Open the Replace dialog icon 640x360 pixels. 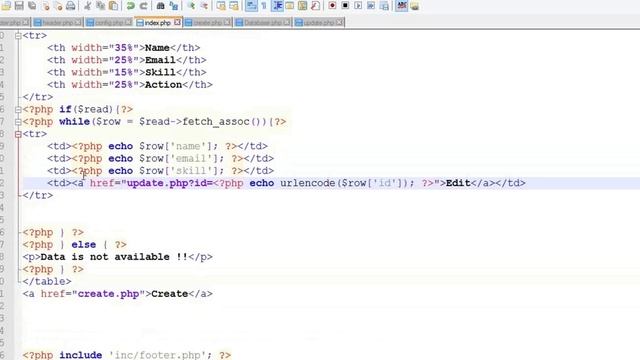point(174,6)
